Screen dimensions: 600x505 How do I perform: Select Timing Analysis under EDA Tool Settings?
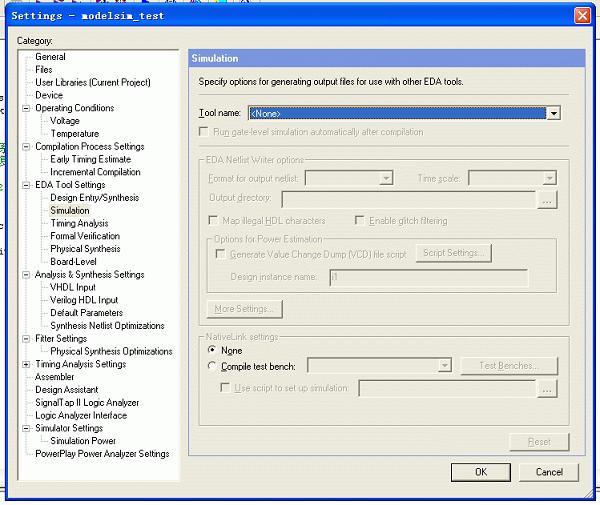click(x=79, y=223)
